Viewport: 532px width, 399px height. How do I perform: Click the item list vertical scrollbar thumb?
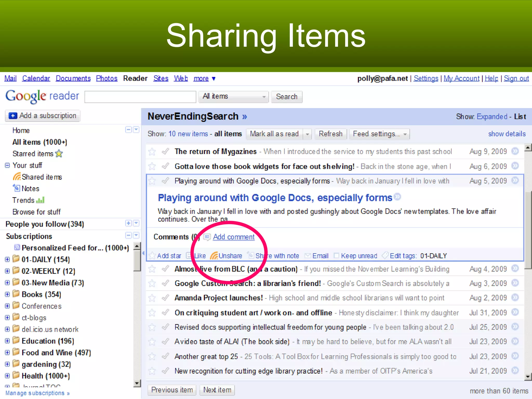point(528,230)
